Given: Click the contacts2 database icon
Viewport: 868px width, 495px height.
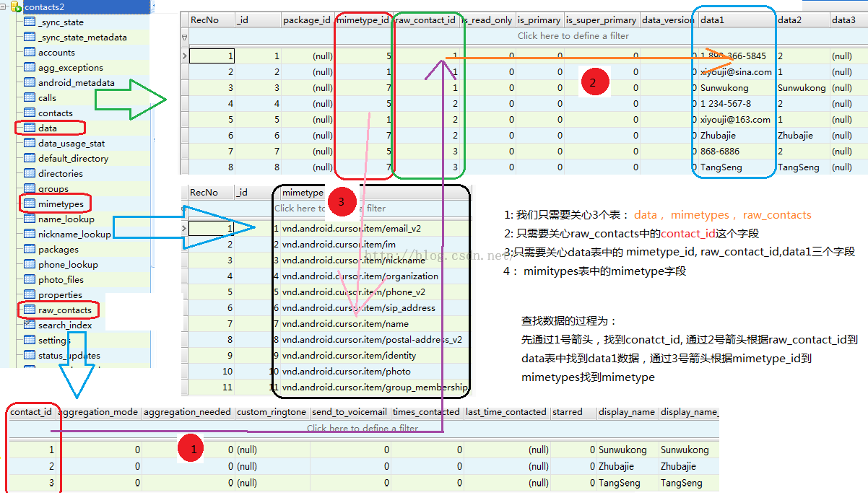Looking at the screenshot, I should pos(16,6).
